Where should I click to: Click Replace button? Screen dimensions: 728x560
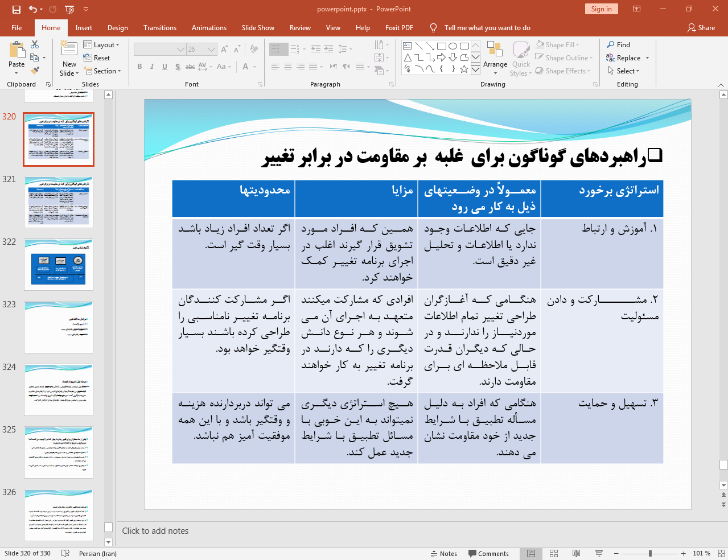coord(624,58)
